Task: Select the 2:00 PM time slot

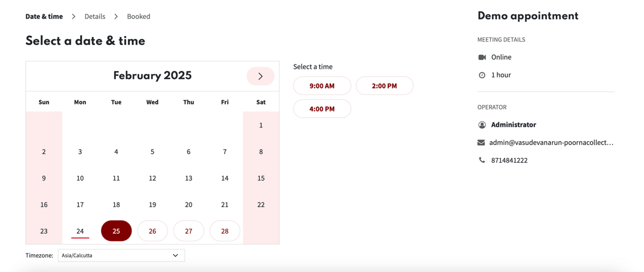Action: pos(385,85)
